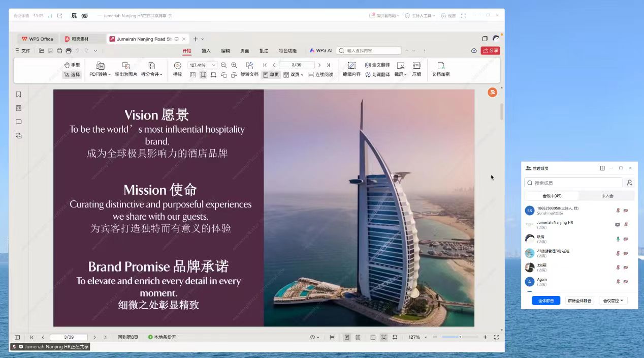Viewport: 644px width, 358px height.
Task: Click the red Share (分享) button
Action: 490,51
